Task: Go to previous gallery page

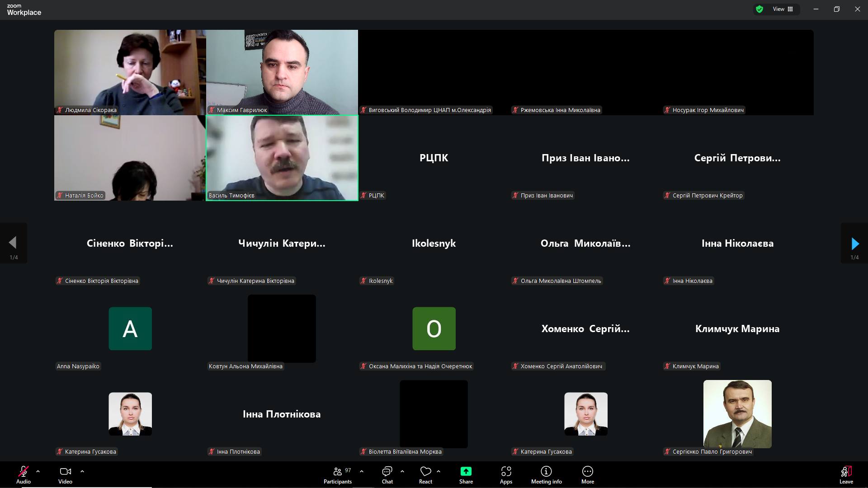Action: tap(13, 244)
